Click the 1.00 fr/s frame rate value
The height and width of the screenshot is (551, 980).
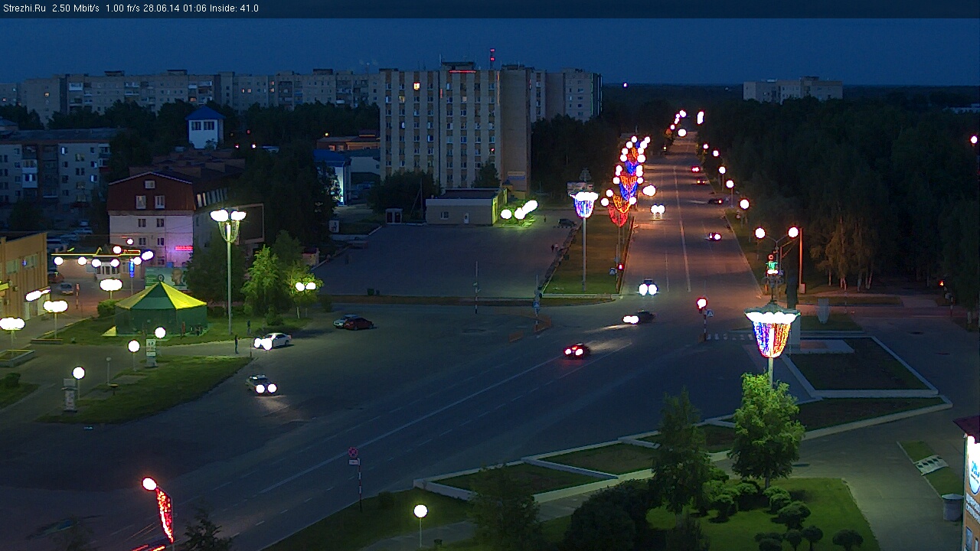pyautogui.click(x=122, y=8)
